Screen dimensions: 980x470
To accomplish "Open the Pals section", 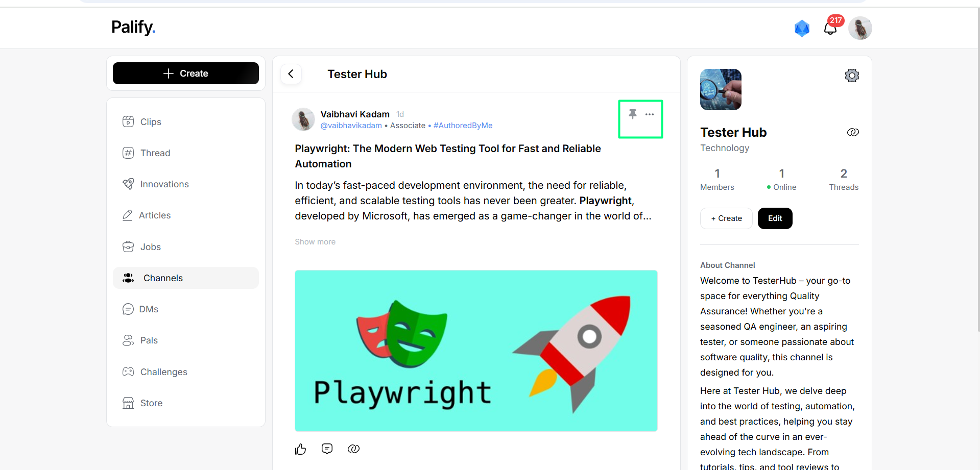I will [x=185, y=340].
